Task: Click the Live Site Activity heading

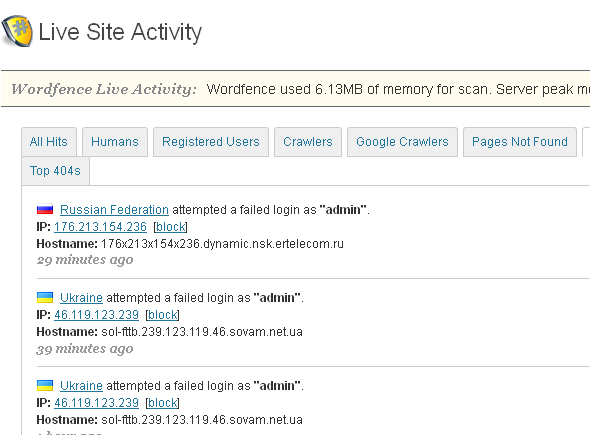Action: click(x=120, y=32)
